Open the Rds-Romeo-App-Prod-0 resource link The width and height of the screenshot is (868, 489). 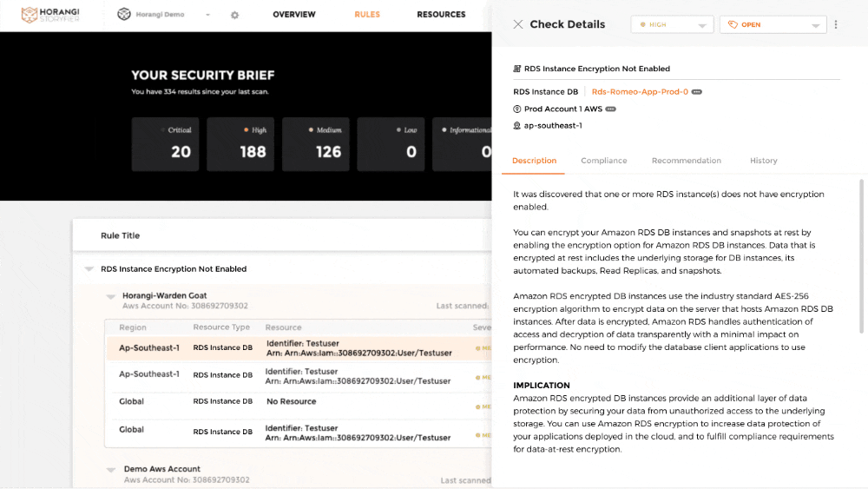(640, 92)
